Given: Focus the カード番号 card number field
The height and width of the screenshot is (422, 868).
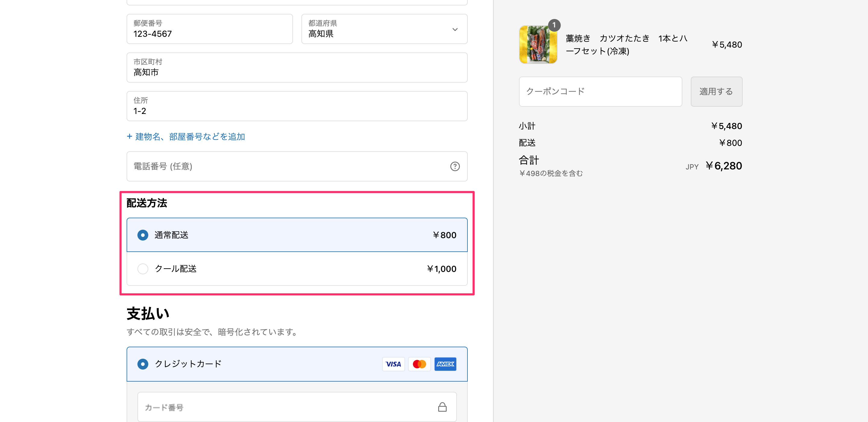Looking at the screenshot, I should click(286, 407).
